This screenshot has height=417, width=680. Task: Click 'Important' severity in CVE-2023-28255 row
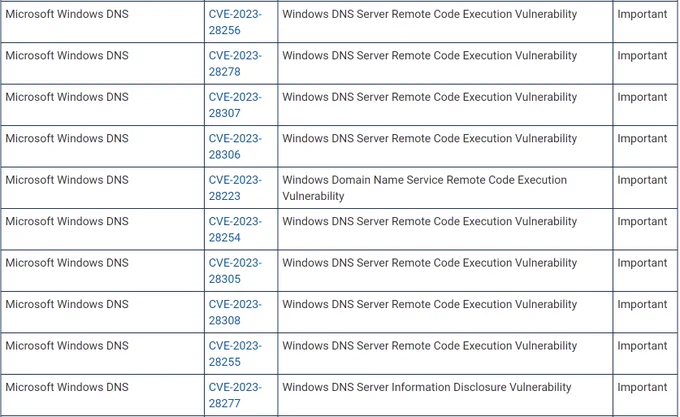pyautogui.click(x=642, y=346)
